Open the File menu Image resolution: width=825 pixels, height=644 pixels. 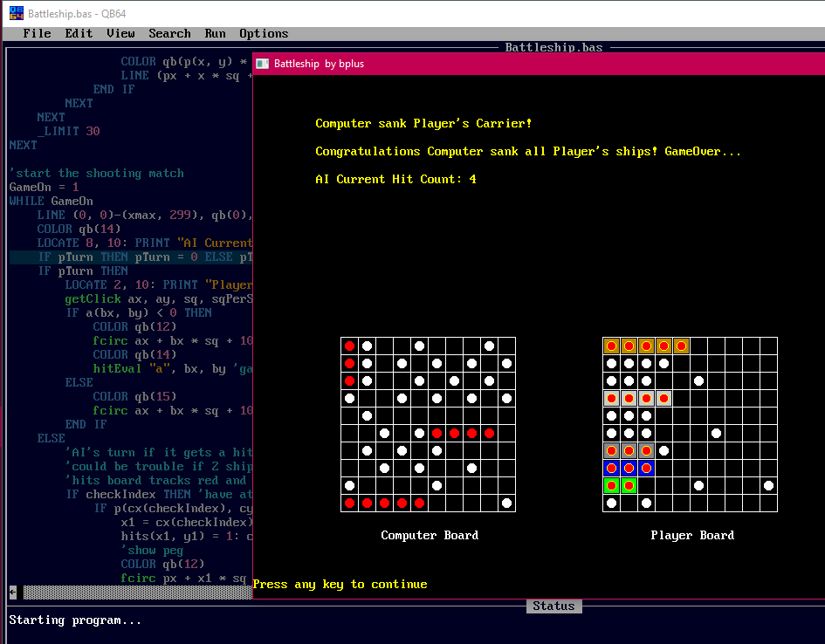[37, 33]
